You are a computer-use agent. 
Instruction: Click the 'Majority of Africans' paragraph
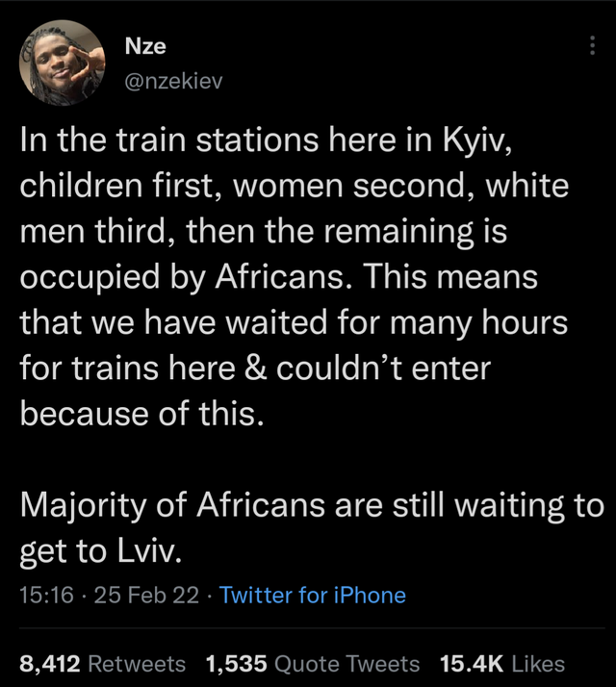coord(312,528)
